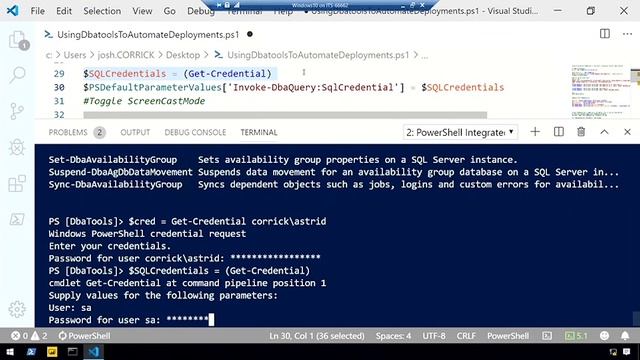Click comment '#Toggle ScreenCastMode'
The image size is (640, 360).
[x=144, y=101]
